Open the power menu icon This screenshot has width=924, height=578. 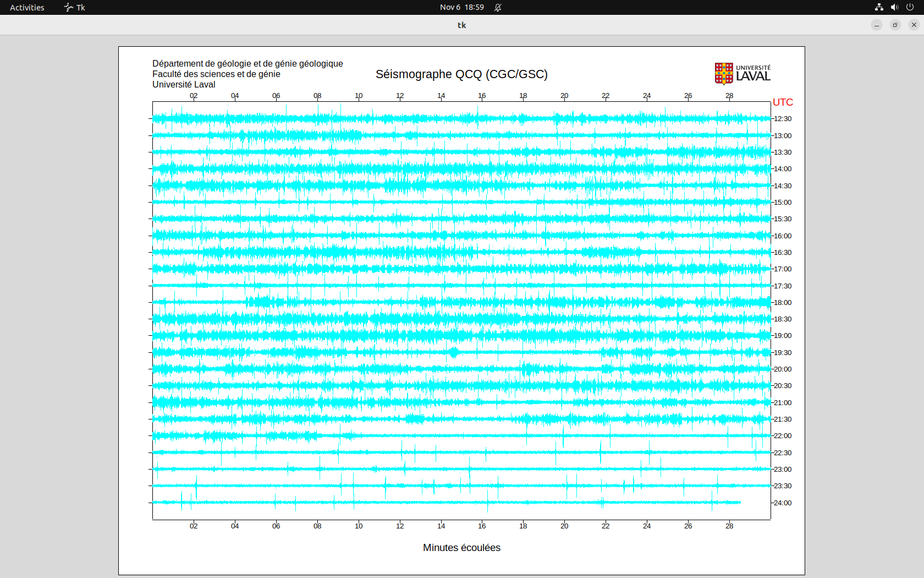pos(910,7)
